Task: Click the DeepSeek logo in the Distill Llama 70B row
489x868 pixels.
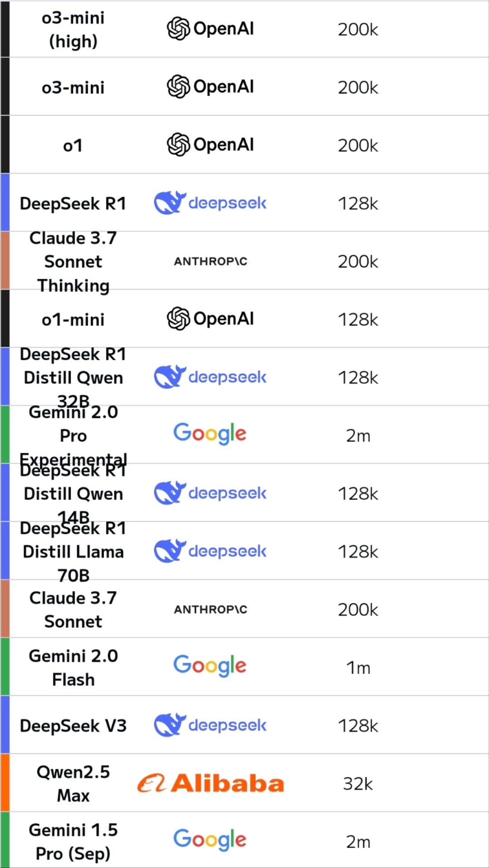Action: pyautogui.click(x=210, y=551)
